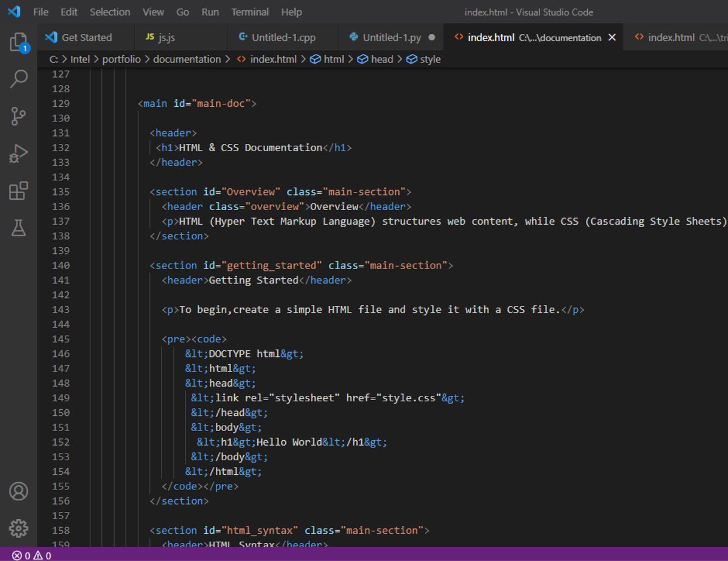This screenshot has height=561, width=728.
Task: Close the active index.html documentation tab
Action: pos(612,37)
